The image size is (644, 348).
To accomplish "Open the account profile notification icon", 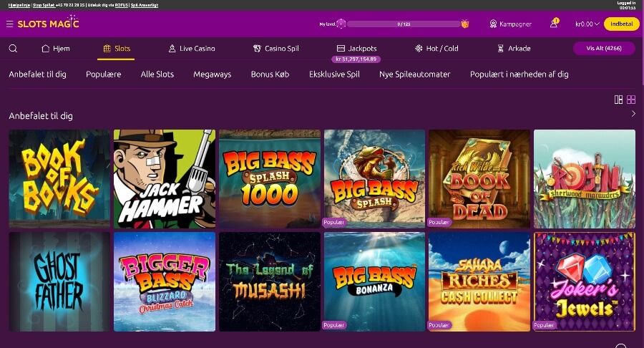I will 554,24.
